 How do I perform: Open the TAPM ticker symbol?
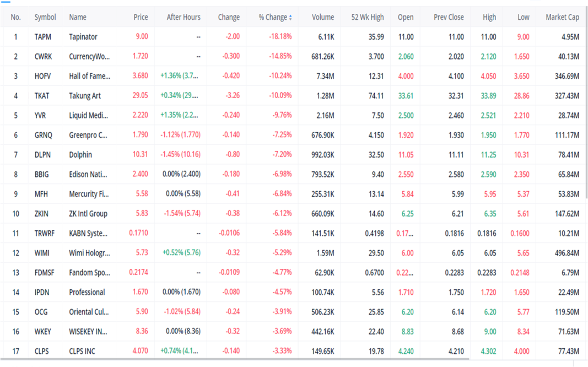pos(42,37)
